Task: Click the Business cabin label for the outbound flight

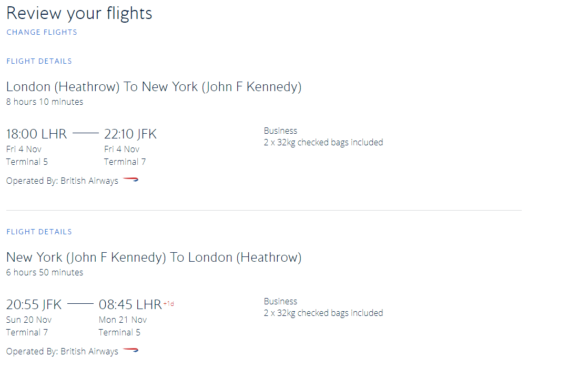Action: [x=280, y=130]
